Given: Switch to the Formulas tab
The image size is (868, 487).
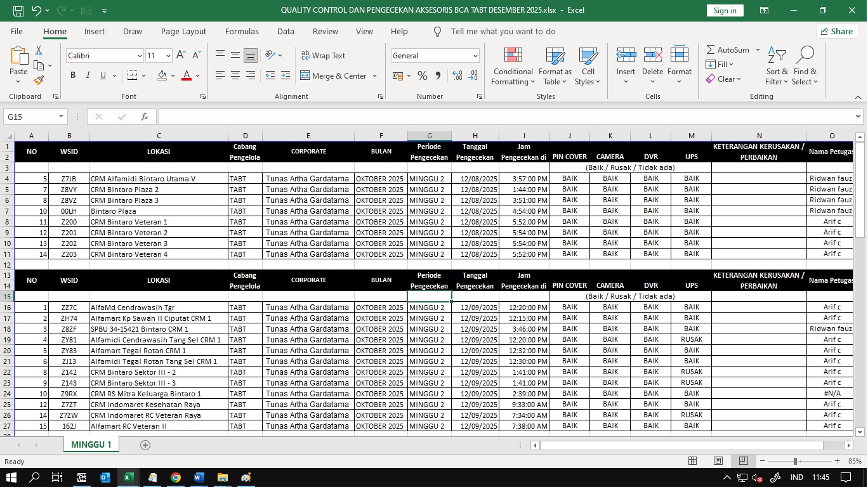Looking at the screenshot, I should pos(242,31).
